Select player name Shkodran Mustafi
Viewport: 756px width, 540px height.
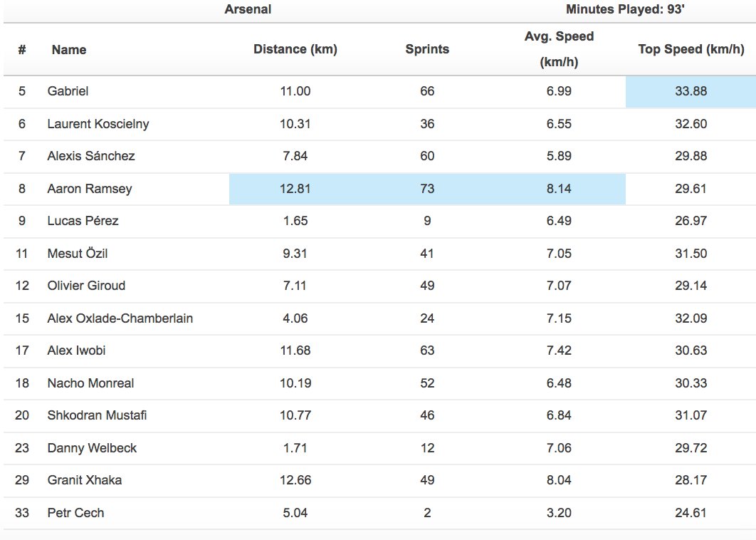coord(96,415)
